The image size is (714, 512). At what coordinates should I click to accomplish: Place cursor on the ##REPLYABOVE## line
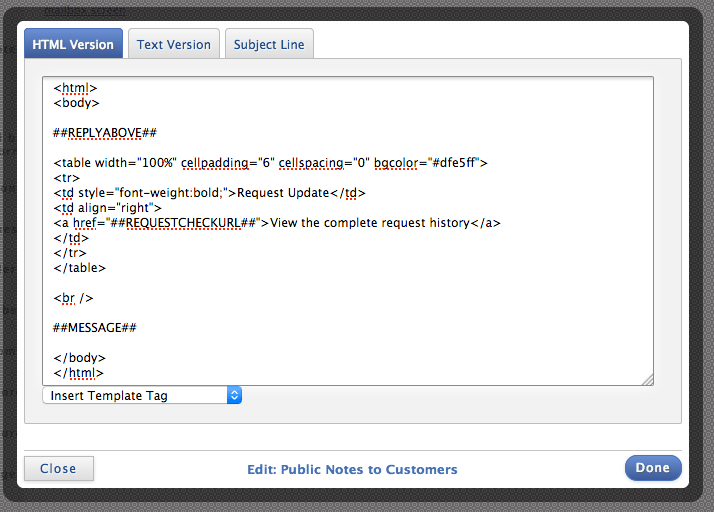tap(105, 133)
